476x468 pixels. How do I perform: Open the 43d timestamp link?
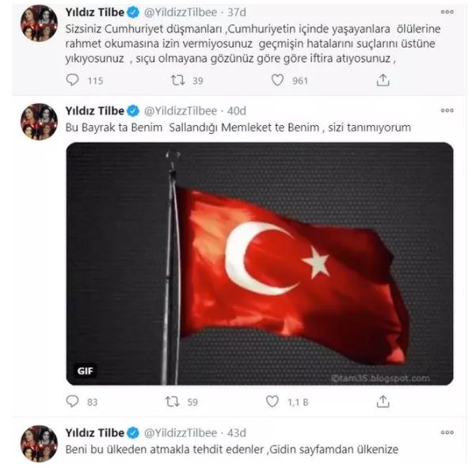(x=237, y=433)
